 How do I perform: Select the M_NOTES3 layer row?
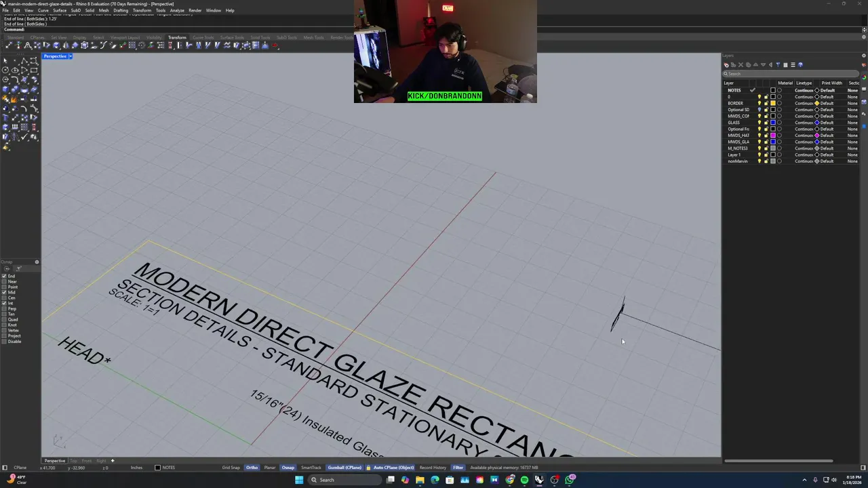click(x=791, y=148)
